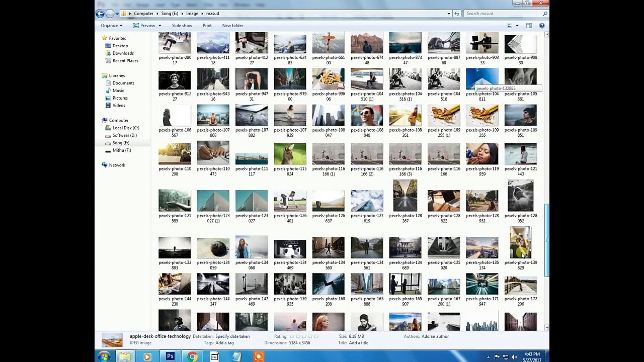
Task: Open the address bar history dropdown
Action: [449, 14]
